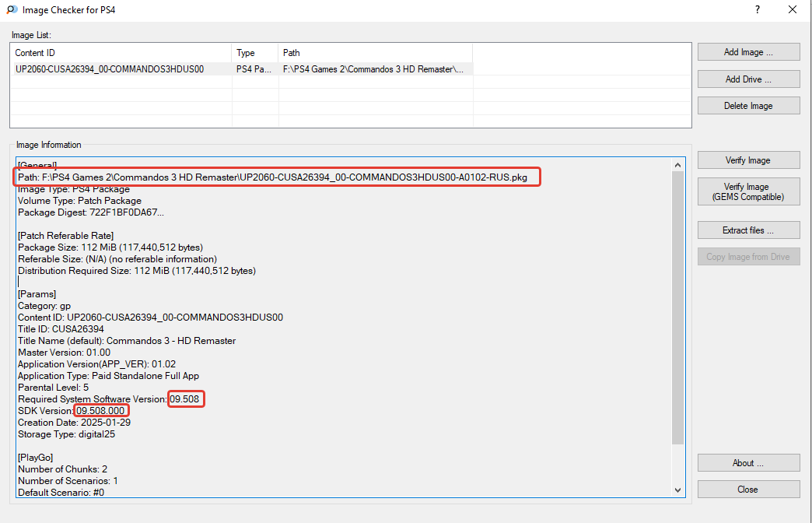
Task: Click the Delete Image button
Action: (x=748, y=106)
